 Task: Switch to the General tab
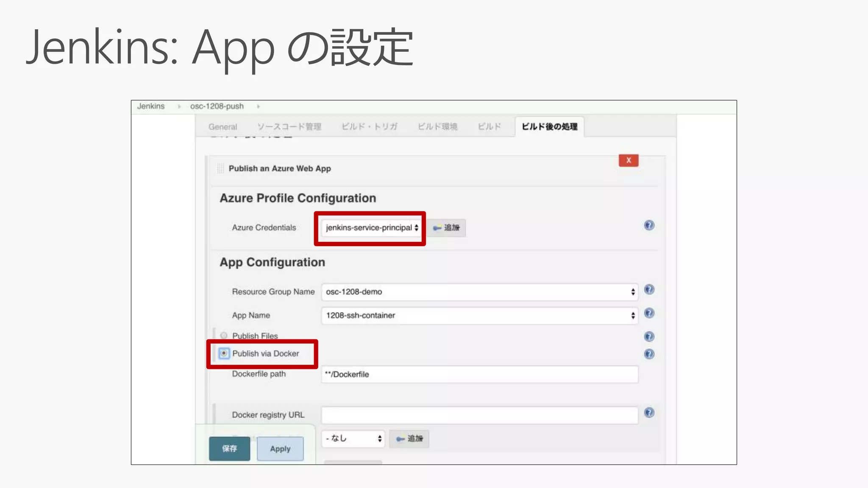(x=223, y=127)
